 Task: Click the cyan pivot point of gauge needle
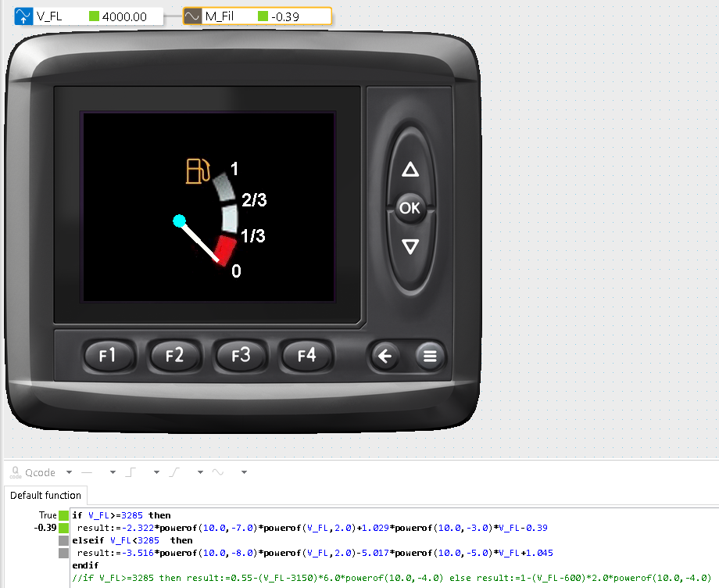tap(179, 221)
